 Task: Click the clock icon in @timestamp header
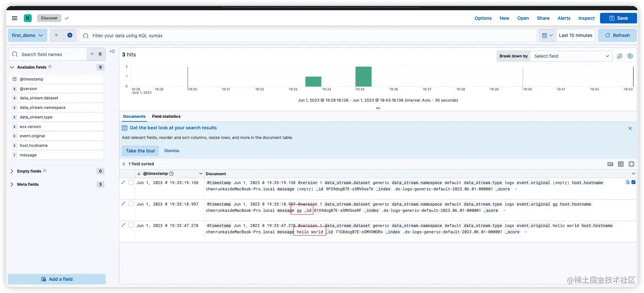171,174
